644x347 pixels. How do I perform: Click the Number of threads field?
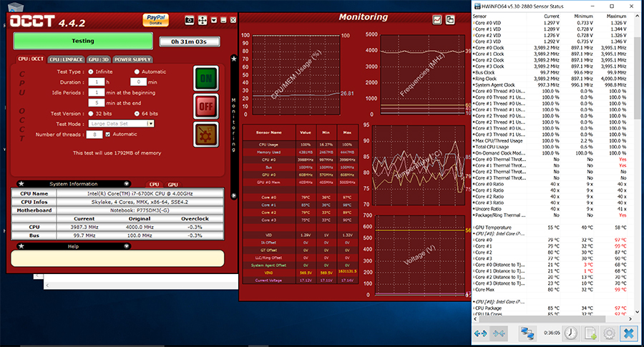(x=94, y=135)
